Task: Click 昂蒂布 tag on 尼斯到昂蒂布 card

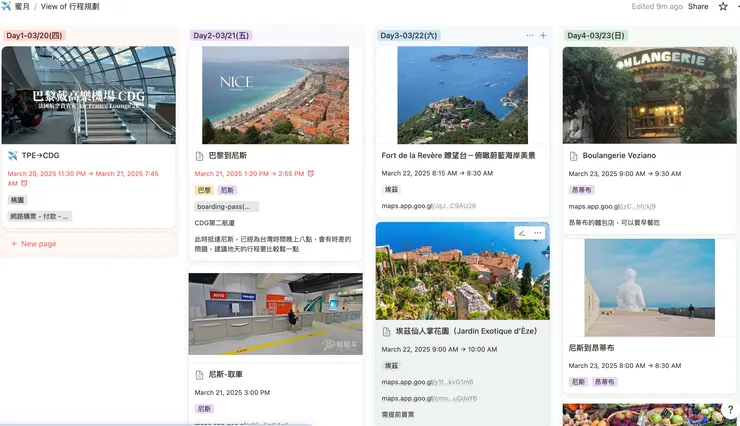Action: [605, 382]
